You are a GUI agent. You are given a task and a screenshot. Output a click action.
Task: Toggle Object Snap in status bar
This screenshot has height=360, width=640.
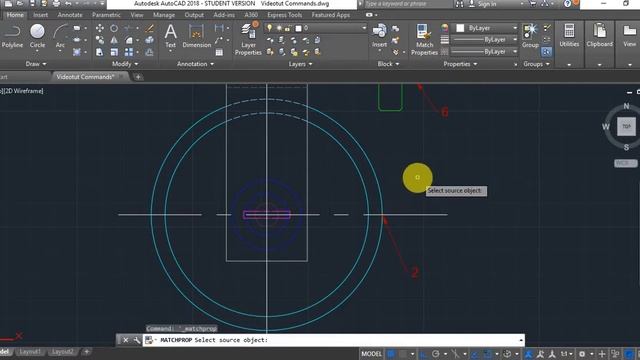(487, 354)
